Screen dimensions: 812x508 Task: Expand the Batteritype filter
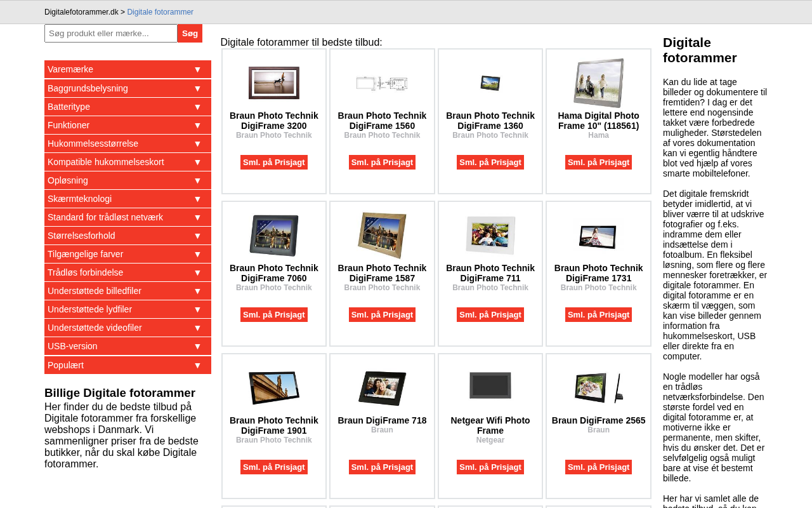click(x=128, y=107)
